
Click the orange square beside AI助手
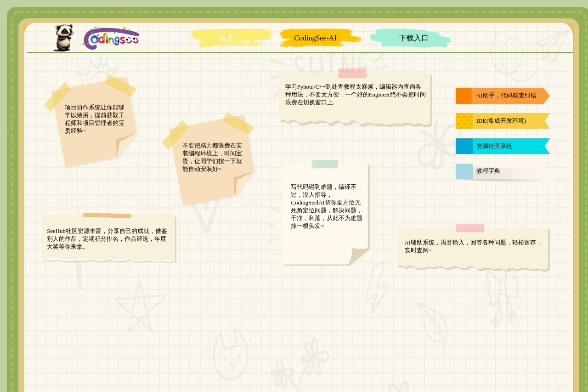coord(464,96)
